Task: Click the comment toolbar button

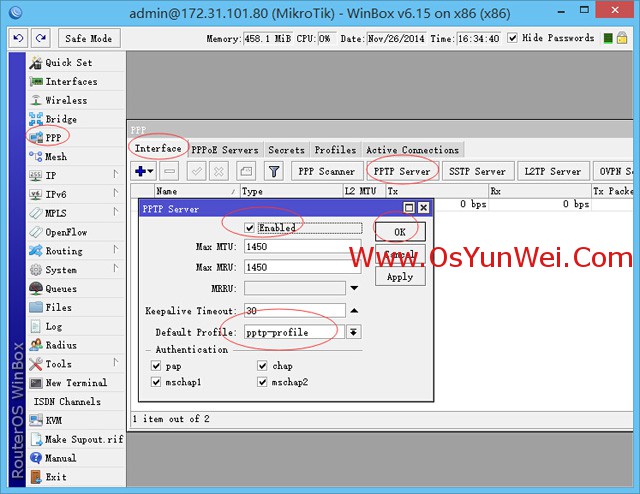Action: [246, 171]
